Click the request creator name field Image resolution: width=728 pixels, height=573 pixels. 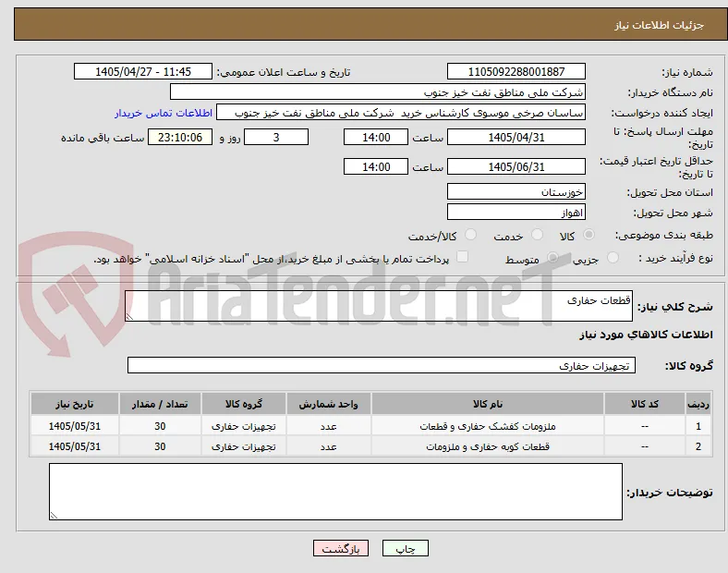click(x=401, y=113)
